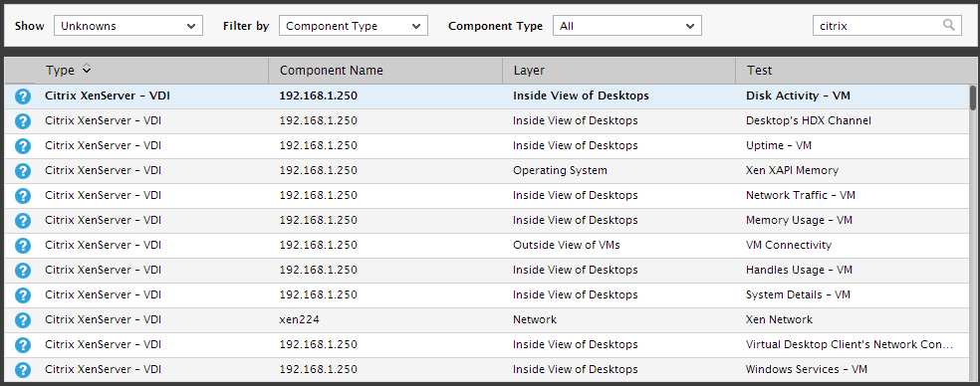This screenshot has width=980, height=386.
Task: Select the xen224 component name cell
Action: point(300,319)
